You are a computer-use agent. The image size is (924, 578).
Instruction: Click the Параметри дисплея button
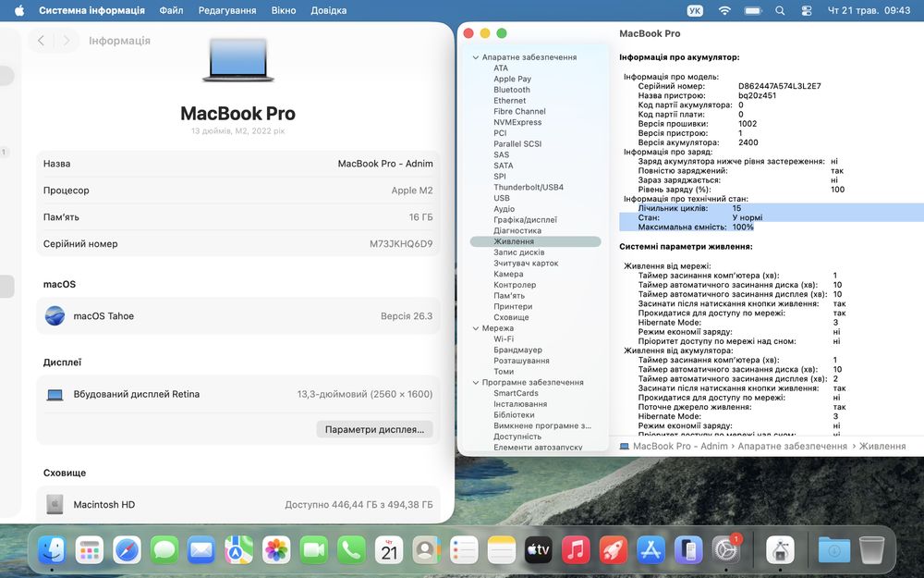point(375,429)
